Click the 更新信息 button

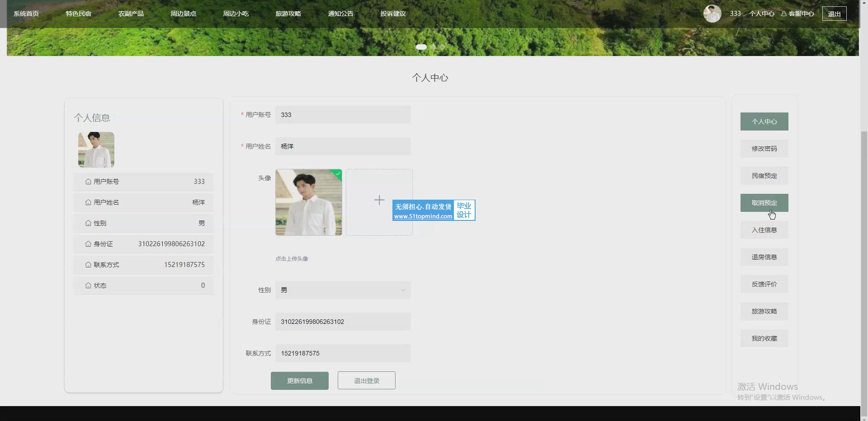coord(300,381)
